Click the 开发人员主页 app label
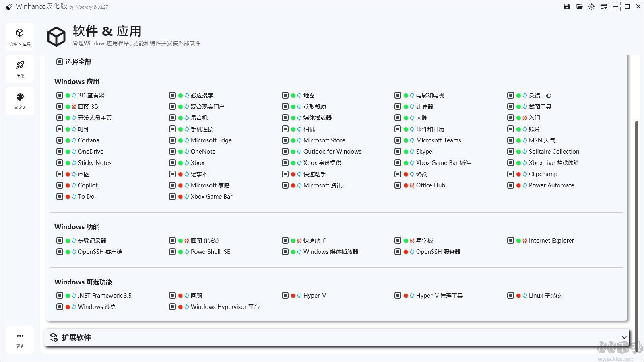Image resolution: width=644 pixels, height=362 pixels. click(x=95, y=118)
